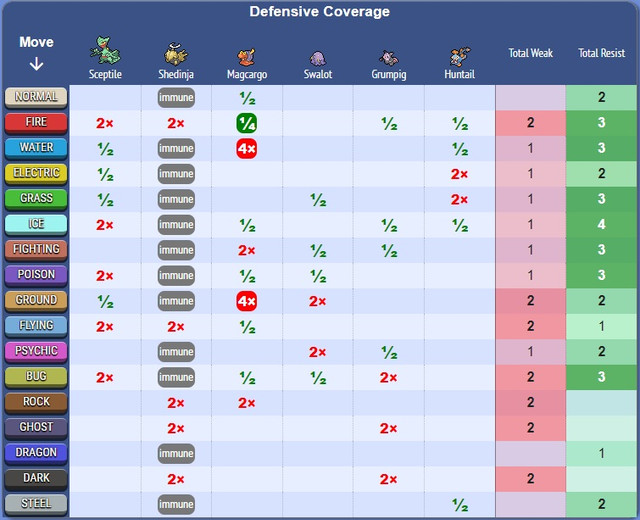Click the Shedinja sprite icon
This screenshot has height=520, width=640.
point(176,55)
